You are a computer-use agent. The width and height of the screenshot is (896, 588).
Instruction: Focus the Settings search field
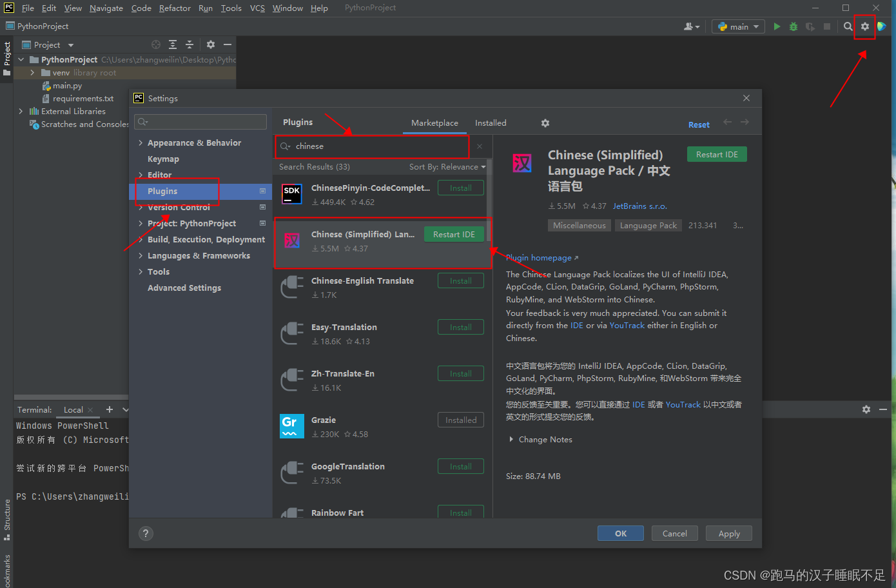(200, 122)
